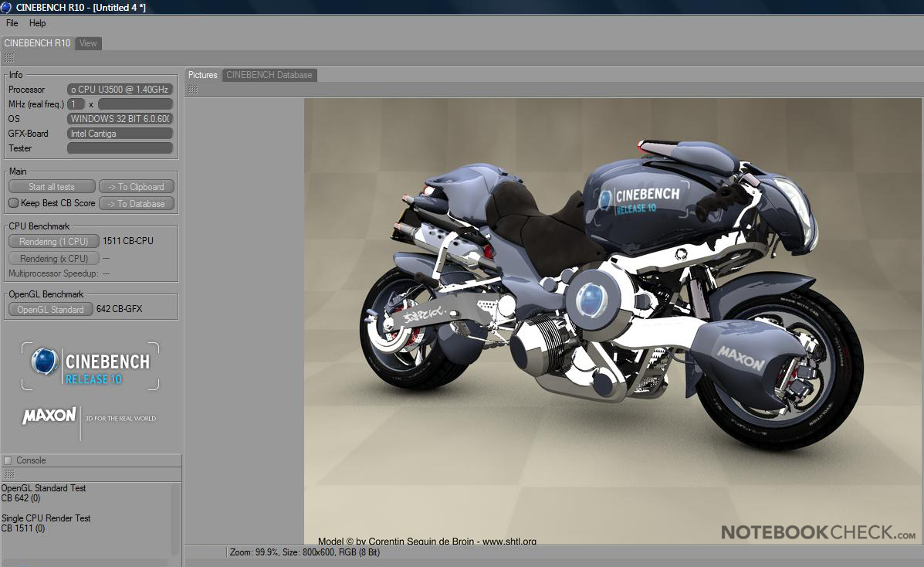This screenshot has height=567, width=924.
Task: Click the CB 642 (0) console line
Action: coord(21,498)
